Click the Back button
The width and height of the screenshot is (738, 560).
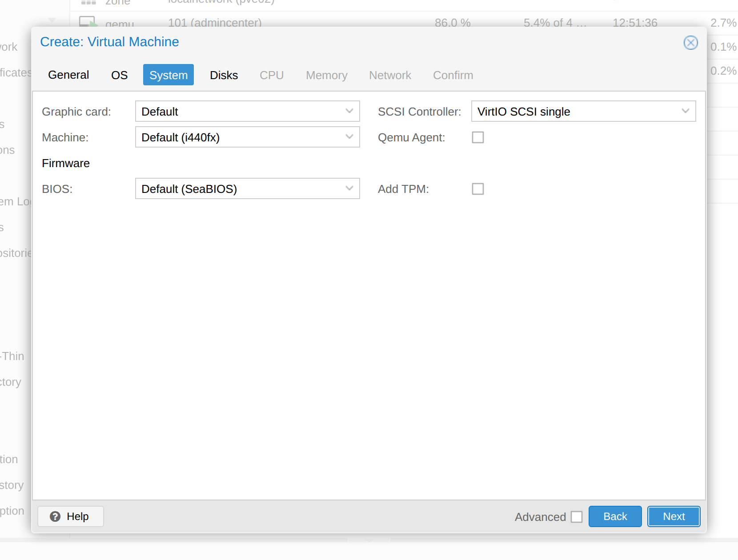pos(615,516)
